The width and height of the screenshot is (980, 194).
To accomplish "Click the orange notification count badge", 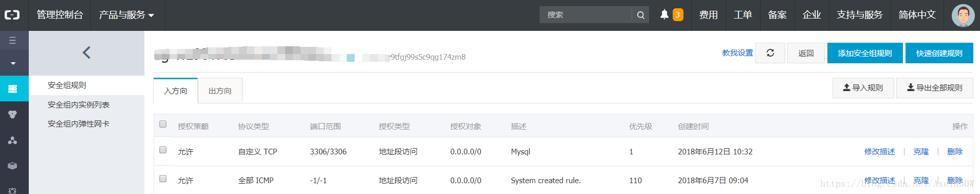I will point(678,15).
